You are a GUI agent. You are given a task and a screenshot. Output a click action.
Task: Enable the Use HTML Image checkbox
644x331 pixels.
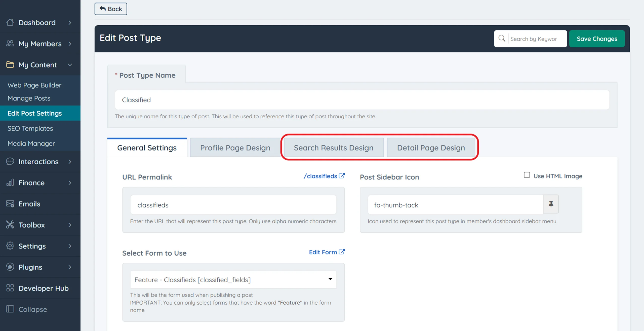click(527, 175)
